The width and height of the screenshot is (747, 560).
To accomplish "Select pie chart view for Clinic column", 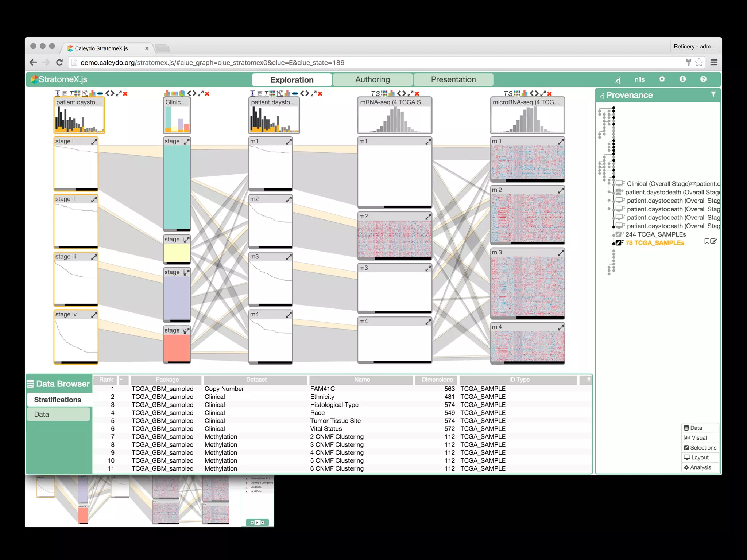I will tap(182, 93).
